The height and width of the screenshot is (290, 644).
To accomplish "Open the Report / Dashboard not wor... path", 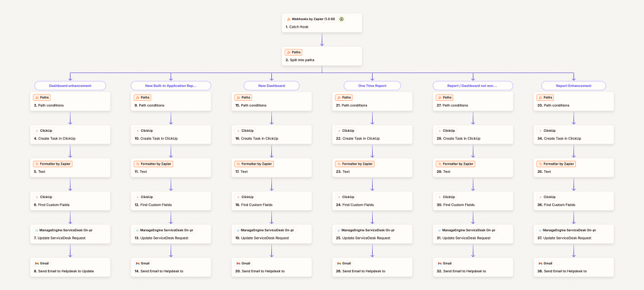I will coord(473,85).
